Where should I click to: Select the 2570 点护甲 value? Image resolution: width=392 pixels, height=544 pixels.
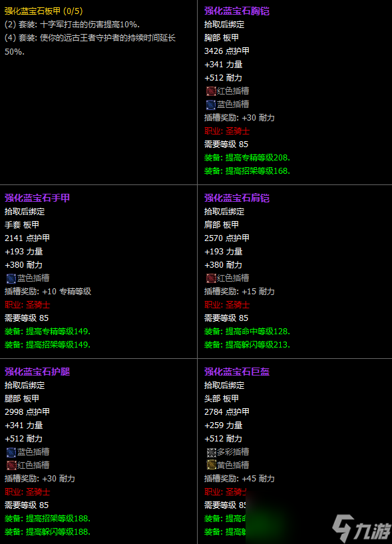[227, 238]
